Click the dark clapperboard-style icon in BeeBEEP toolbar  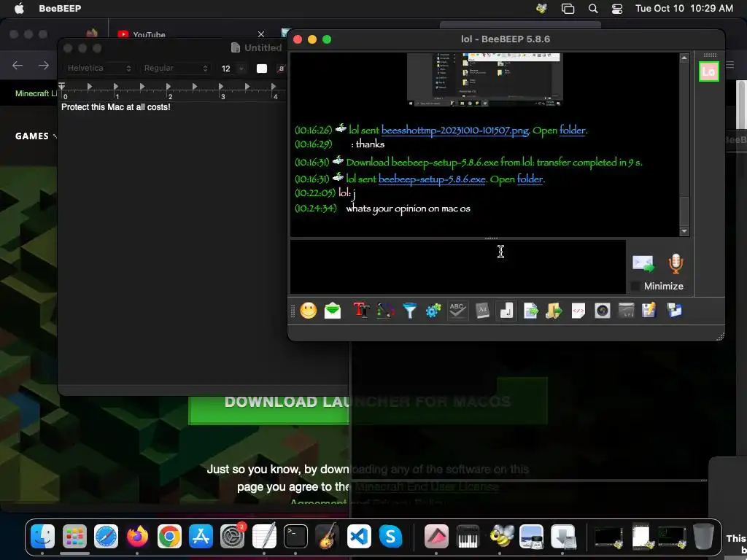(x=626, y=311)
